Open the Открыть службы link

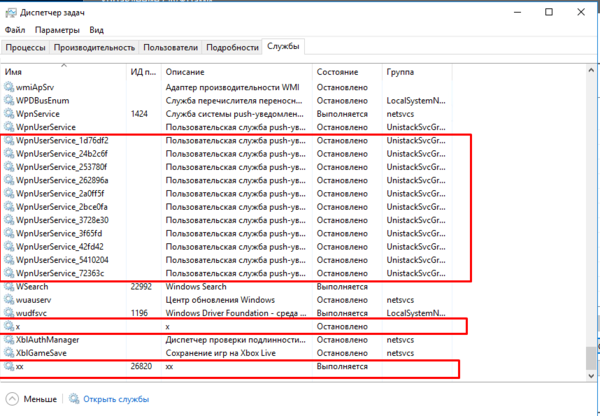coord(116,399)
